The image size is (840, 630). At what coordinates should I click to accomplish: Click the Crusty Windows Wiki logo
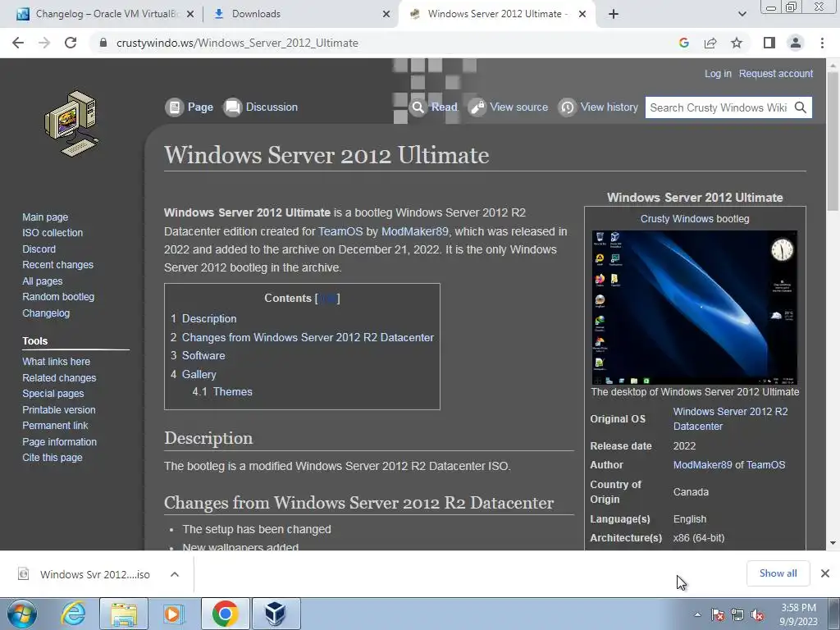(x=71, y=124)
